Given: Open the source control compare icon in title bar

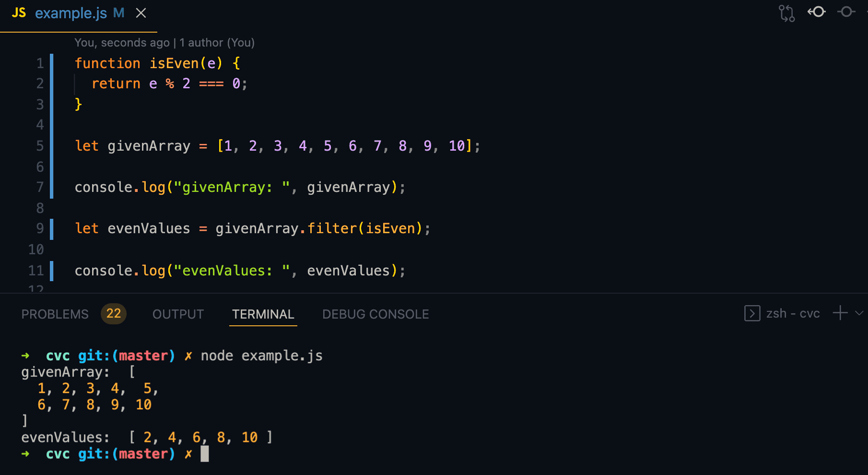Looking at the screenshot, I should pyautogui.click(x=786, y=13).
